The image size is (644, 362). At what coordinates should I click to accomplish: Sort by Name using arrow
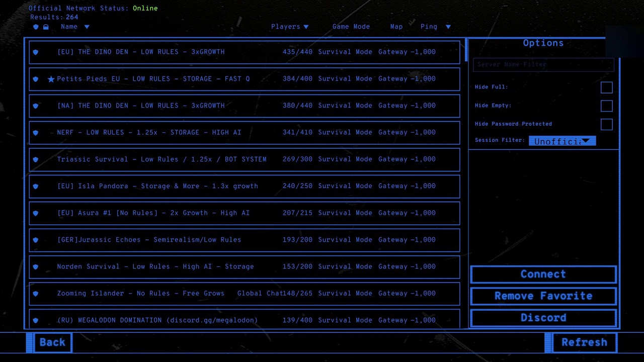click(x=87, y=27)
